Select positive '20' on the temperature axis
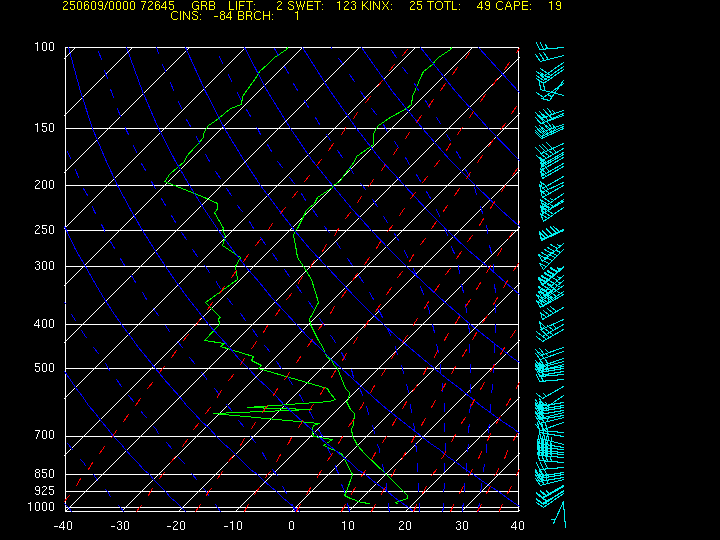 coord(405,526)
